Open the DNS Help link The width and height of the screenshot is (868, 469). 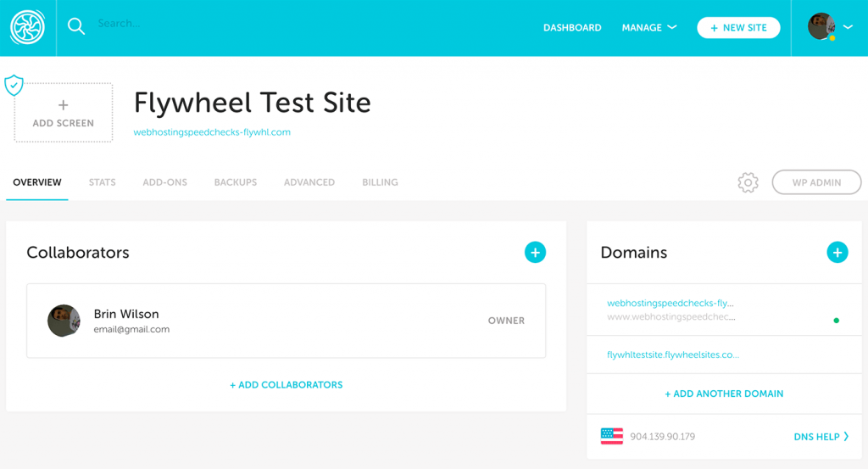click(x=821, y=437)
